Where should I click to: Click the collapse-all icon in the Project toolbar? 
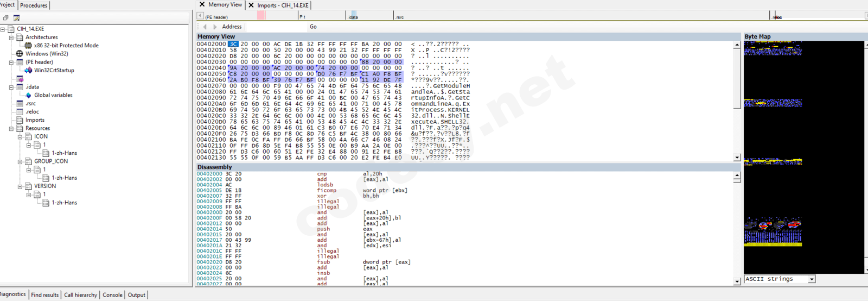pos(6,18)
